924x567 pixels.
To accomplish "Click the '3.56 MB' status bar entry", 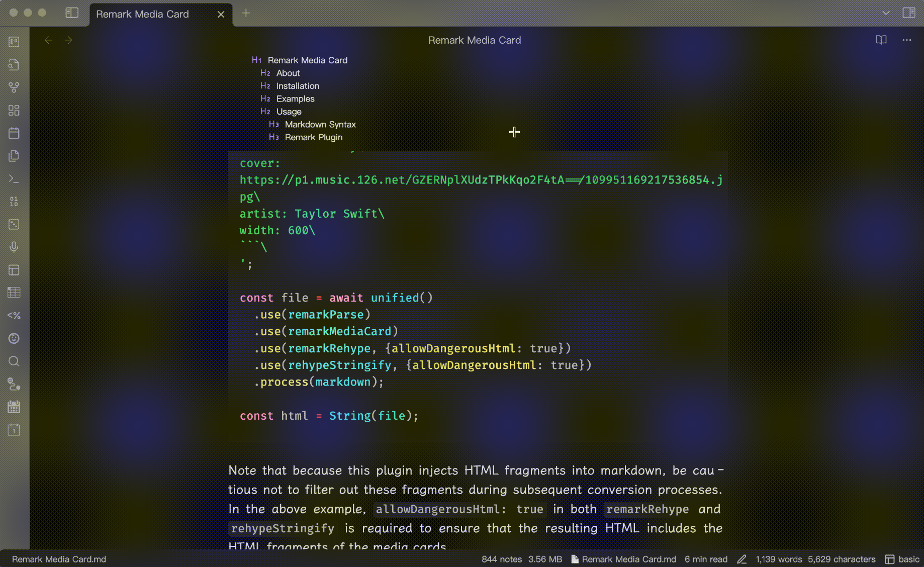I will (x=545, y=559).
